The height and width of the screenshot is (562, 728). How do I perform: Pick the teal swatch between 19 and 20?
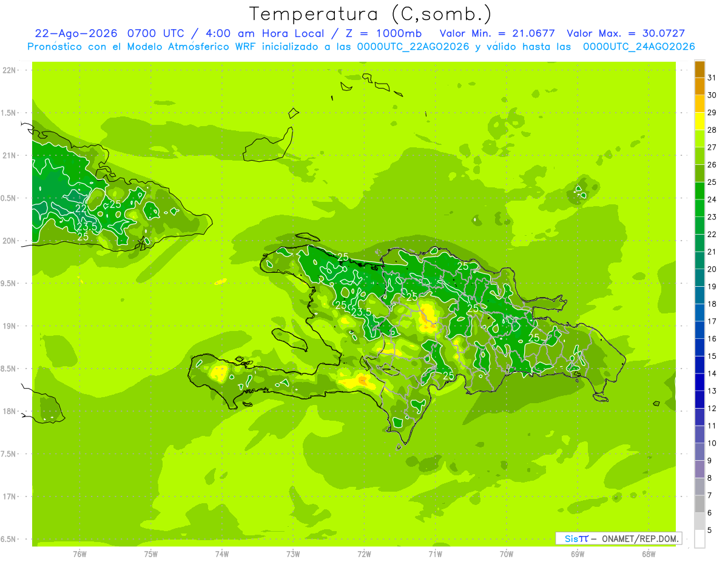699,278
